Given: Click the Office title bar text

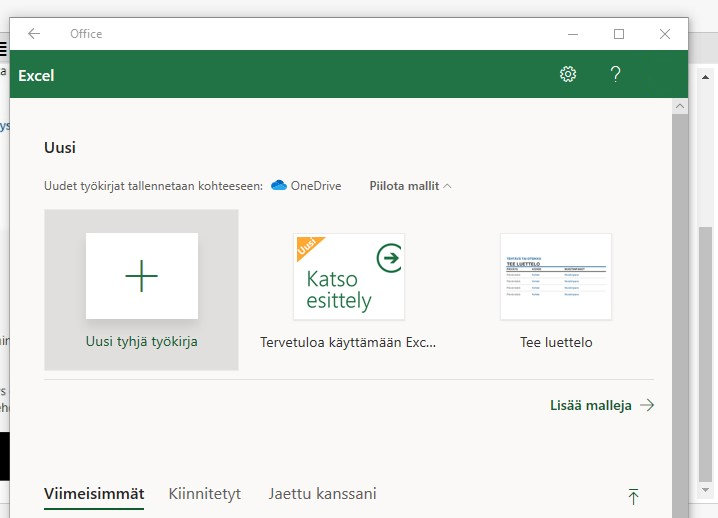Looking at the screenshot, I should pos(86,34).
